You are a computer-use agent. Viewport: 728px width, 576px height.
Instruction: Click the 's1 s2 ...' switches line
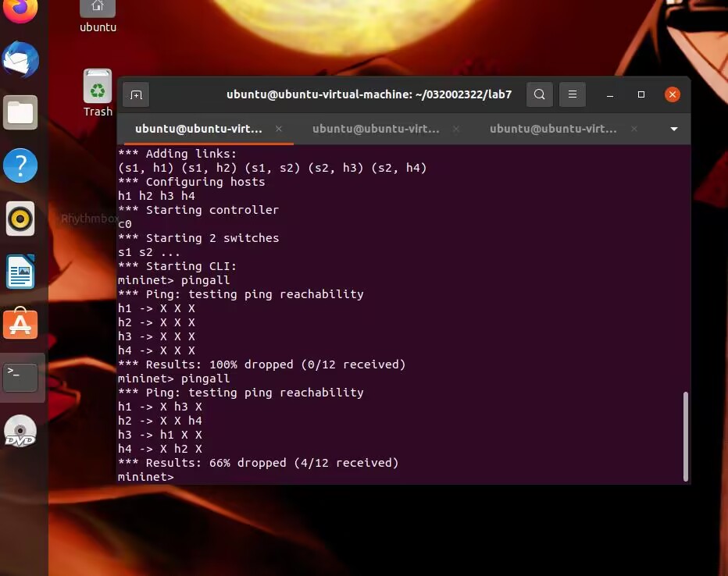click(x=148, y=252)
